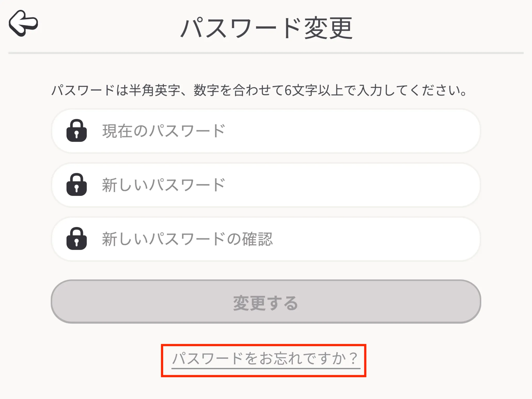Select the 新しいパスワードの確認 placeholder text
532x399 pixels.
187,239
